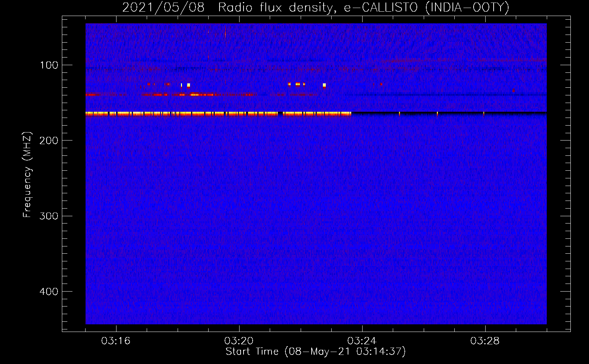The width and height of the screenshot is (589, 364).
Task: Click the 'Start Time (08-May-21 03:14:37)' label
Action: (x=316, y=352)
